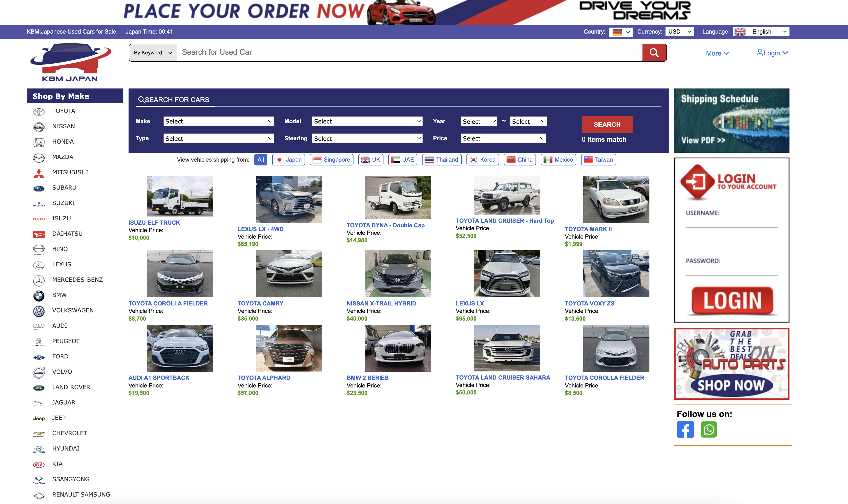Click the Volvo logo icon
The image size is (848, 504).
tap(39, 373)
